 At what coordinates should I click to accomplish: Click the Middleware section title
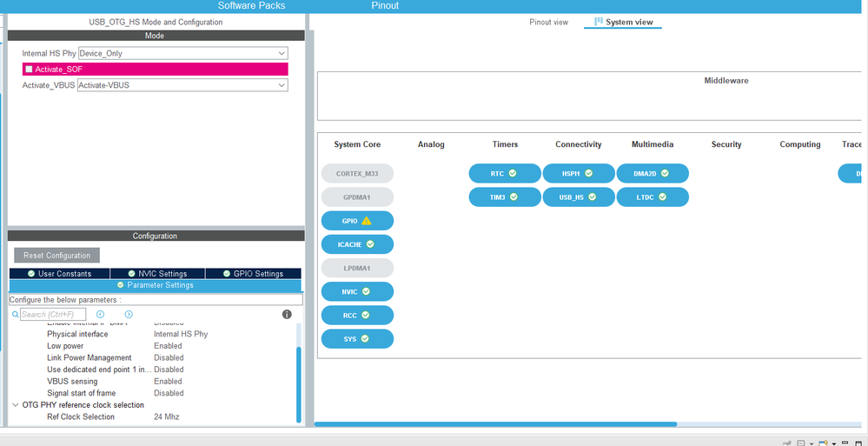(x=726, y=81)
